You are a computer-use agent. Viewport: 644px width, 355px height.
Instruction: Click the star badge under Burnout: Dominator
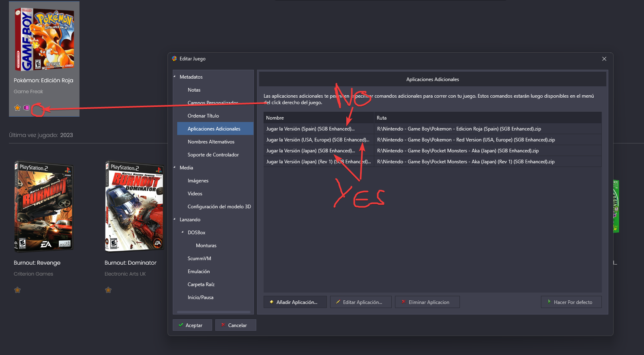(108, 290)
